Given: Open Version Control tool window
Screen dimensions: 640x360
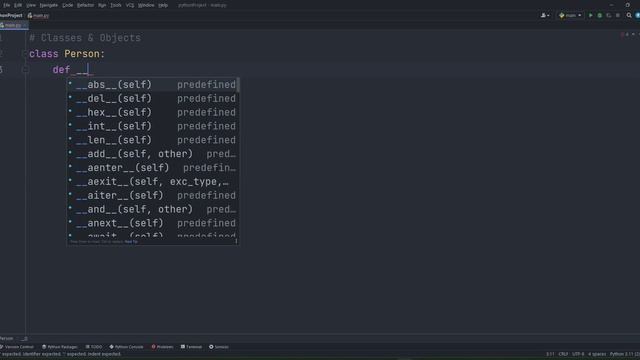Looking at the screenshot, I should pyautogui.click(x=17, y=347).
